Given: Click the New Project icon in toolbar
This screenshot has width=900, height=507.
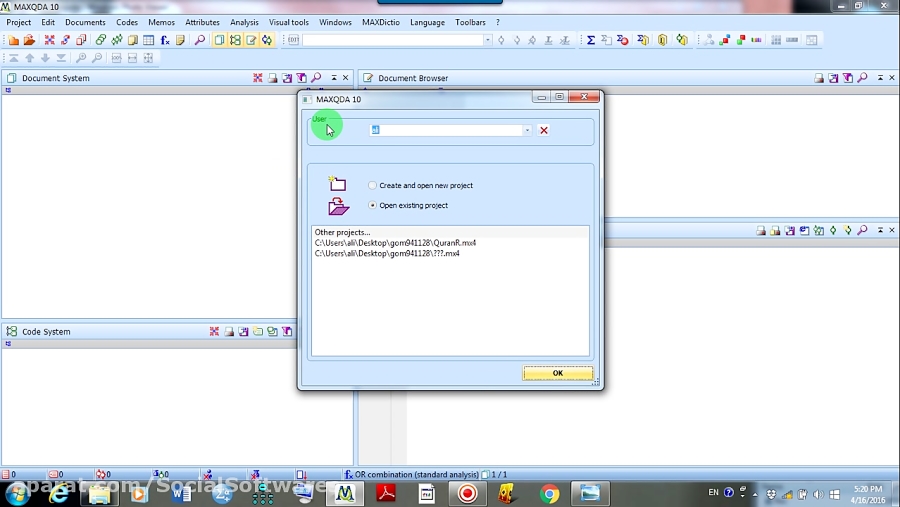Looking at the screenshot, I should click(13, 40).
